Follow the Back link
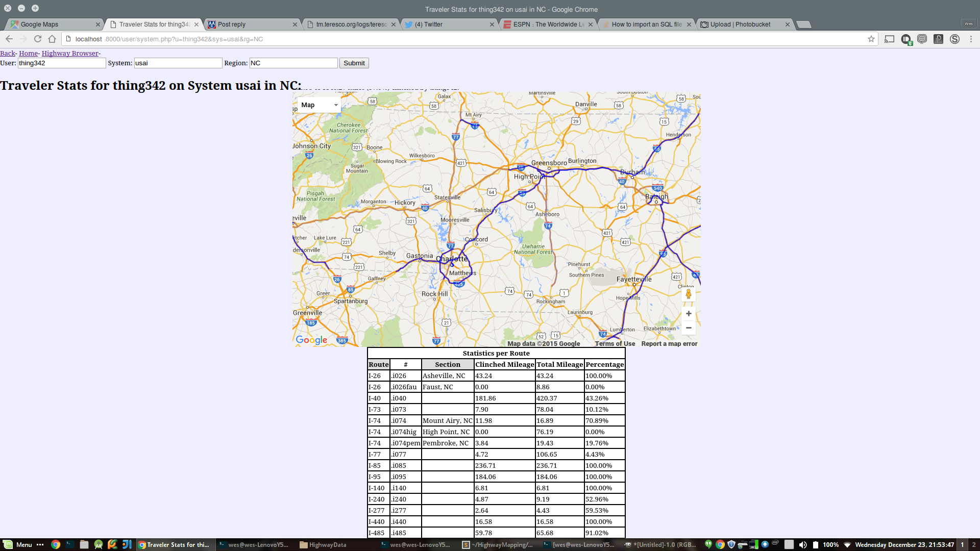 click(x=8, y=53)
